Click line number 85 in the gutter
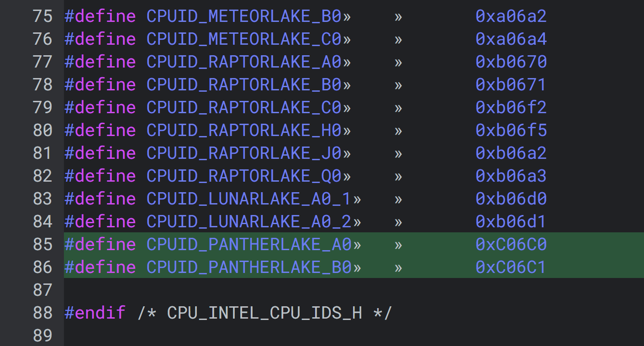Viewport: 644px width, 346px height. point(42,245)
